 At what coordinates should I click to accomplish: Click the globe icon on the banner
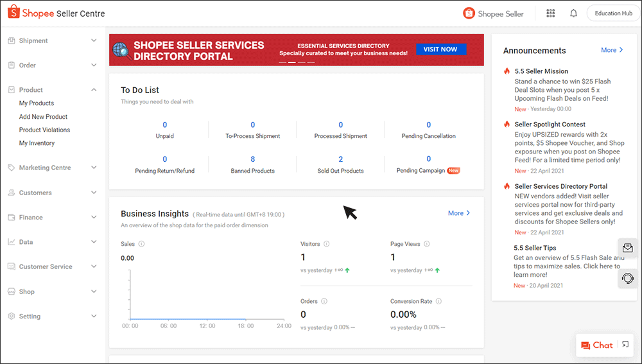click(x=121, y=50)
